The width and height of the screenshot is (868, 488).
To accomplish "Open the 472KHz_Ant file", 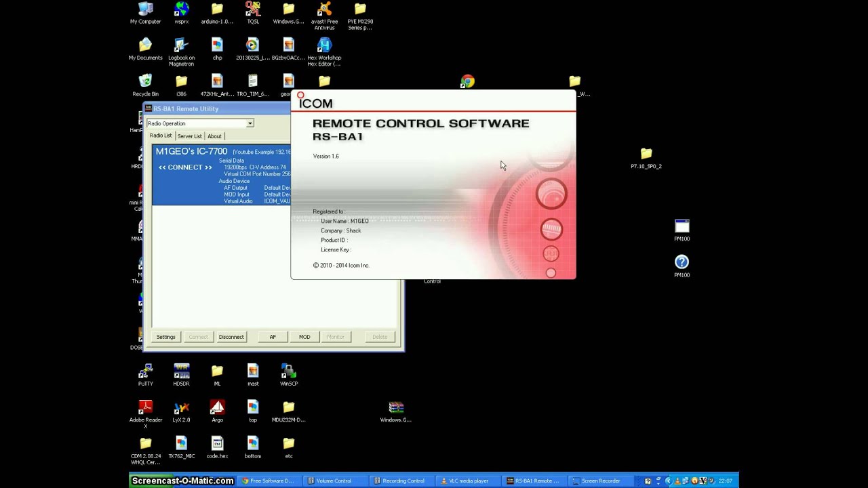I will coord(217,86).
